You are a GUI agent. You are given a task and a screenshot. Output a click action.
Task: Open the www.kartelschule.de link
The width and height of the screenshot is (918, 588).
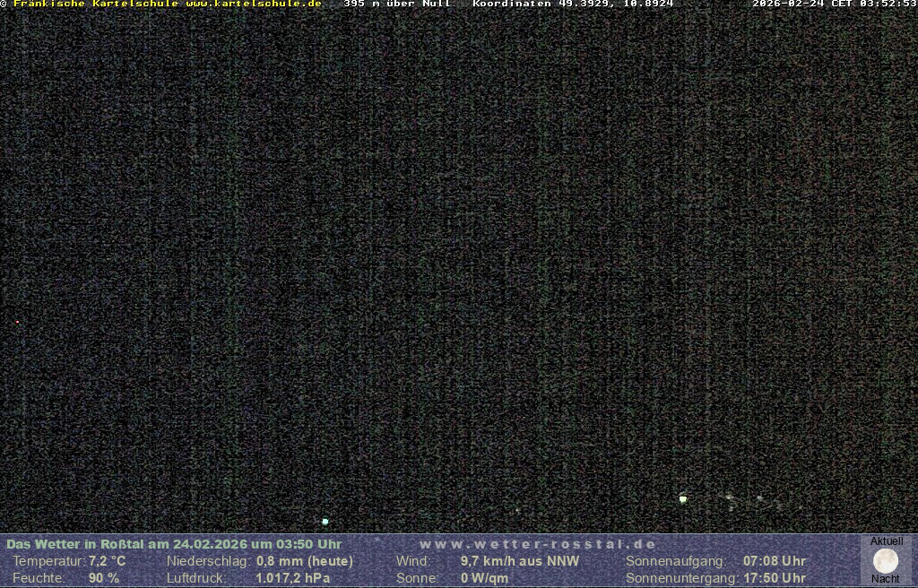point(253,4)
